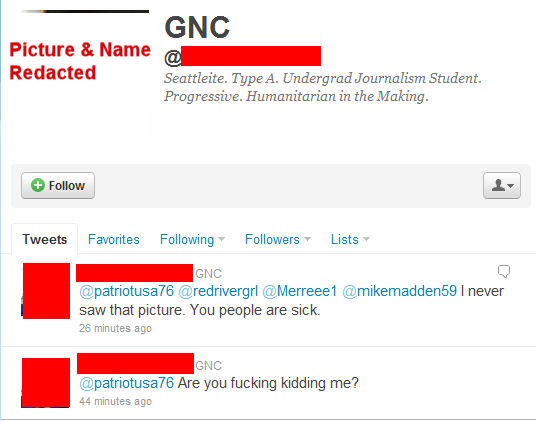Click @patriotusa76 in the first tweet
Image resolution: width=536 pixels, height=421 pixels.
coord(126,291)
